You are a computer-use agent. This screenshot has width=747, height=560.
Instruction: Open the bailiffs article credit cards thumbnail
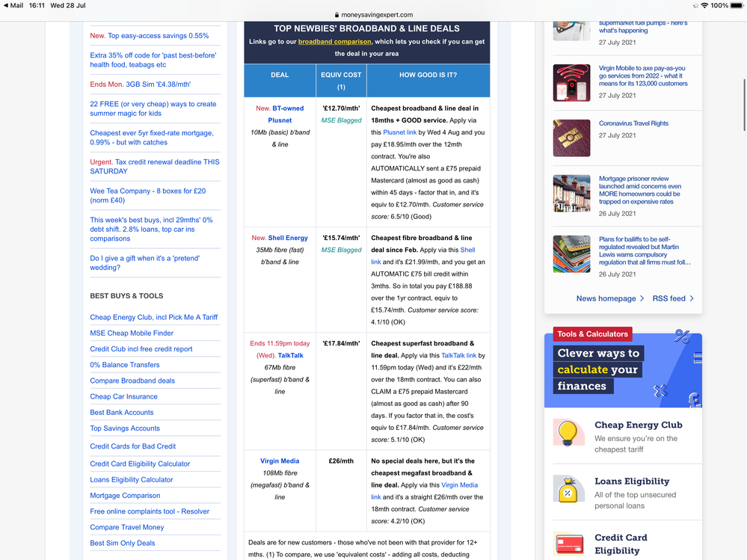(x=571, y=254)
